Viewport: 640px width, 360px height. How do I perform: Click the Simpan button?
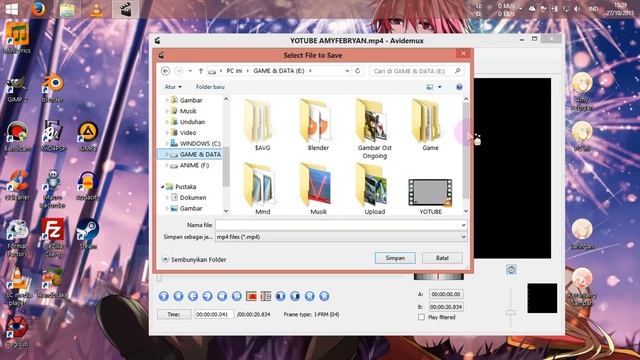[x=395, y=258]
